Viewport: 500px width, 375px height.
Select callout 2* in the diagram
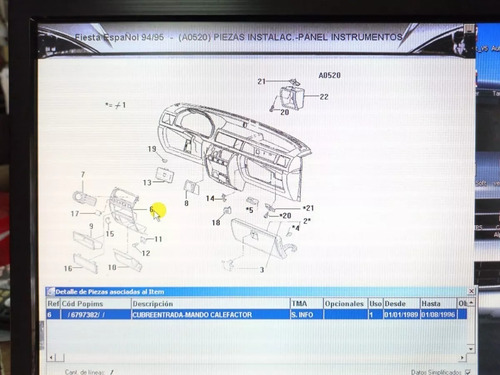307,221
